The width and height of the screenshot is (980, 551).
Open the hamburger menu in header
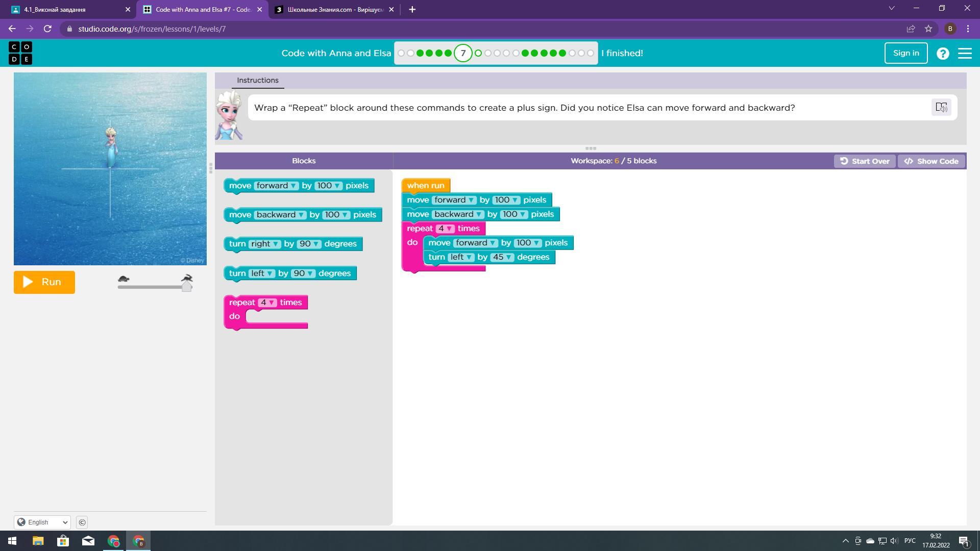point(965,53)
